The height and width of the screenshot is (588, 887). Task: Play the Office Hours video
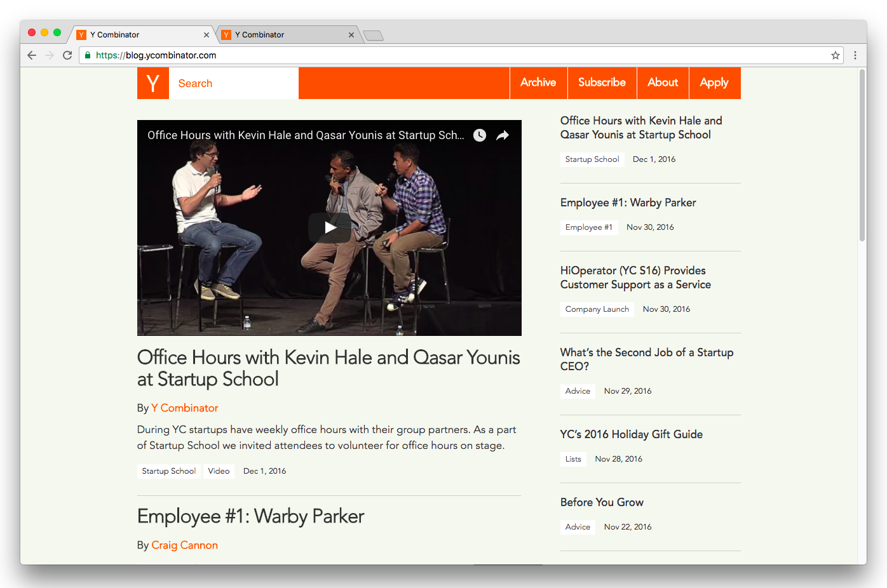tap(330, 227)
